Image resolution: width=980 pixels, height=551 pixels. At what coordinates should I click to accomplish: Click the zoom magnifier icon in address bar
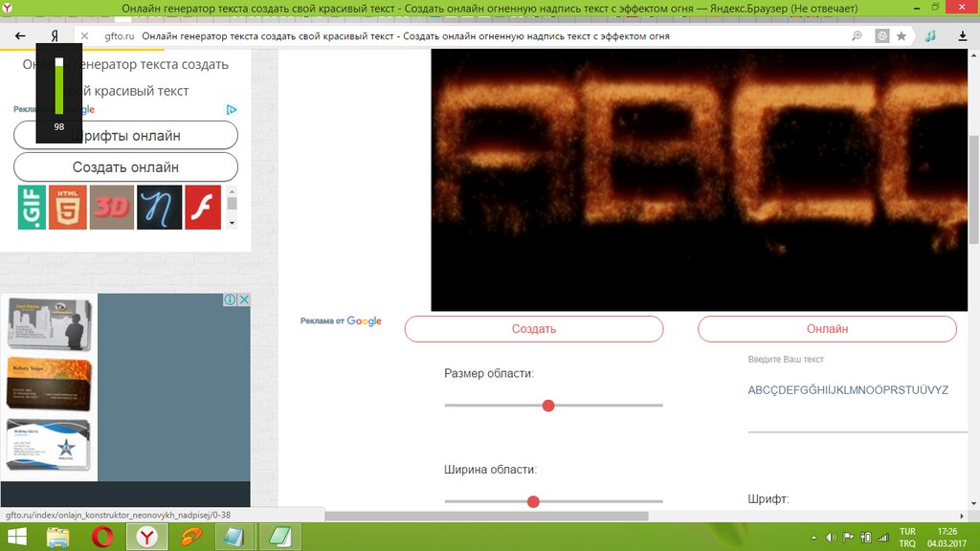click(x=857, y=36)
